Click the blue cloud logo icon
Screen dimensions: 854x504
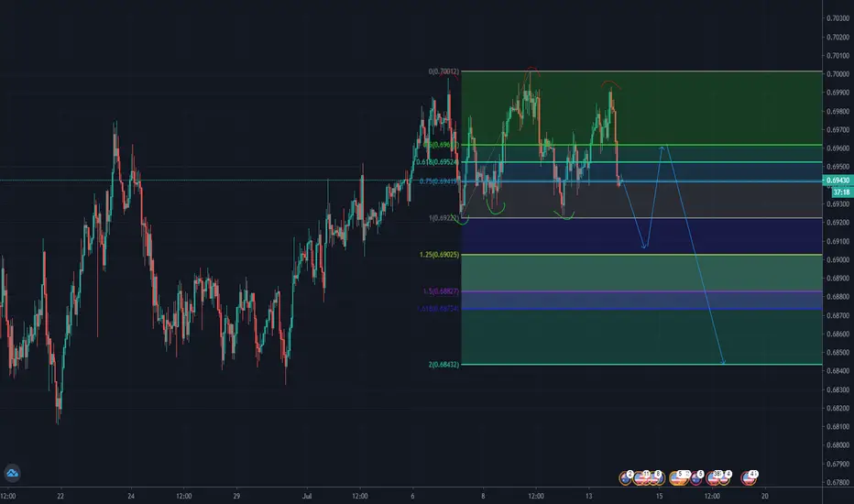tap(12, 473)
